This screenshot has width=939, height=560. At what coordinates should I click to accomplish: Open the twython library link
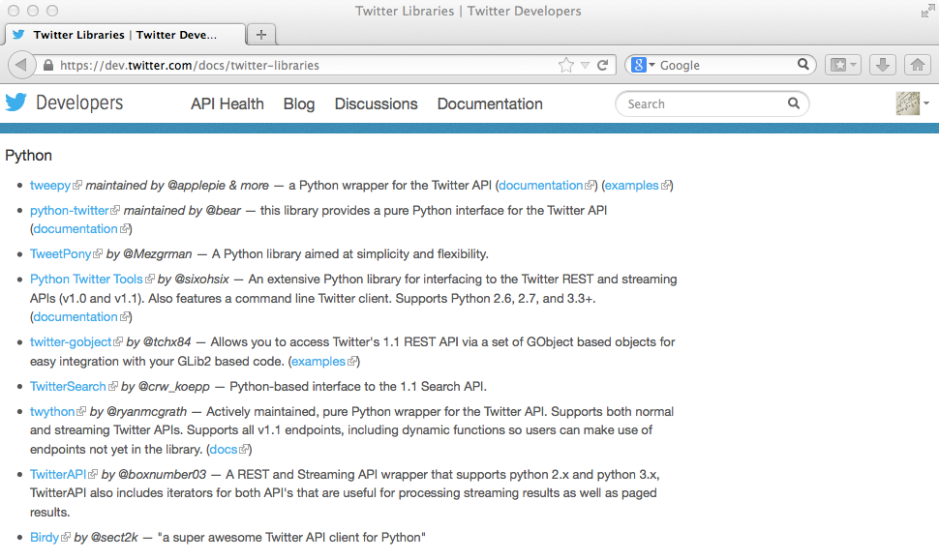[52, 412]
